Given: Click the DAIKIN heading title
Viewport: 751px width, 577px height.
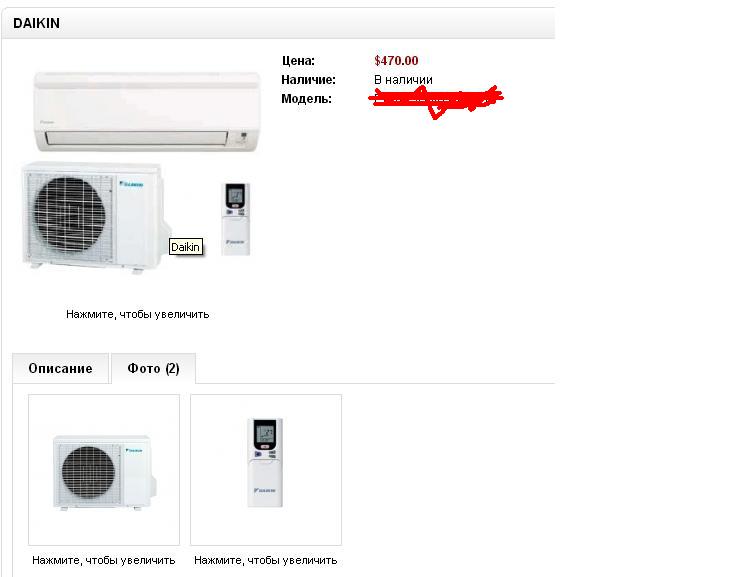Looking at the screenshot, I should [x=36, y=23].
